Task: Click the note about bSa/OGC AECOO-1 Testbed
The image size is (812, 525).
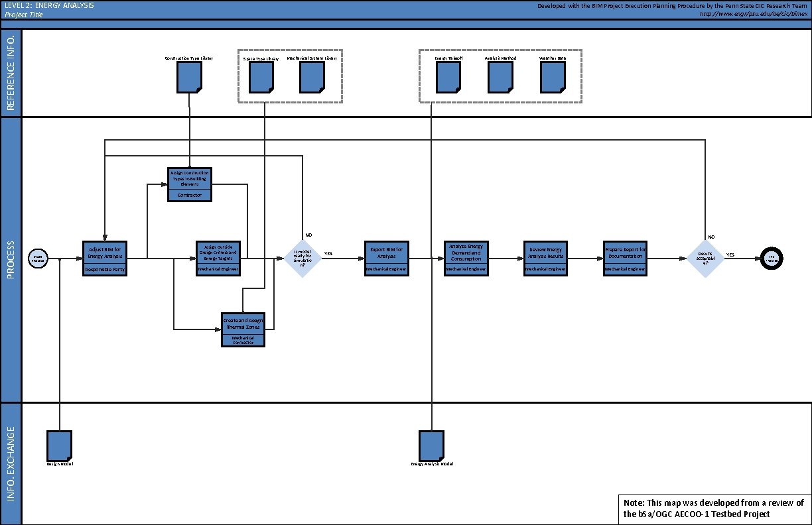Action: pos(714,508)
